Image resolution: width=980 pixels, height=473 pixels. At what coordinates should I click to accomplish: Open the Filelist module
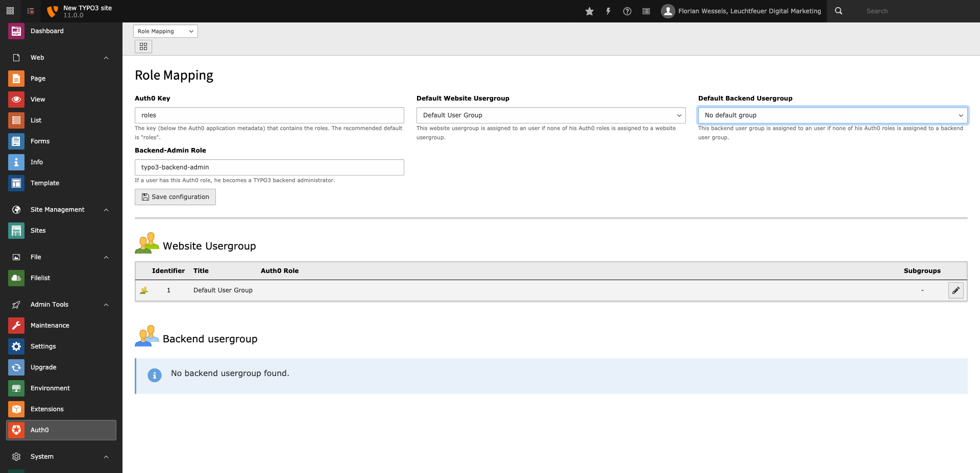(40, 278)
